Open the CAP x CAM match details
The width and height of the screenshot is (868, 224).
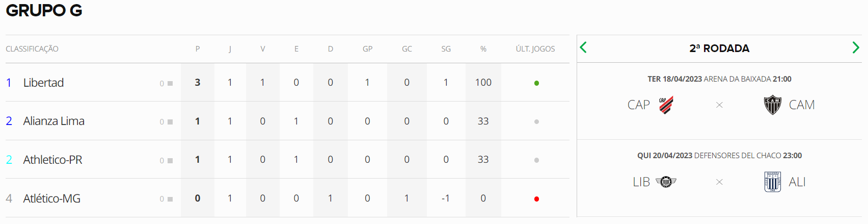pos(719,101)
